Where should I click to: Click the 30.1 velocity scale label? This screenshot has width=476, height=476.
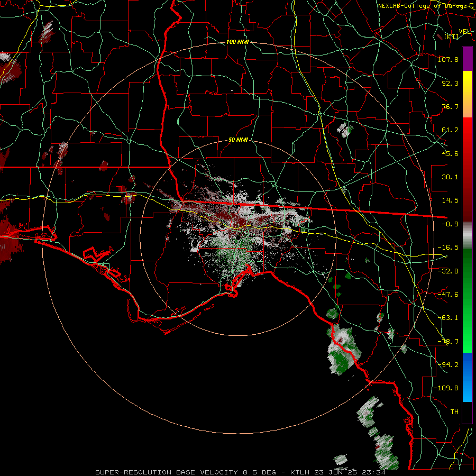coord(450,177)
